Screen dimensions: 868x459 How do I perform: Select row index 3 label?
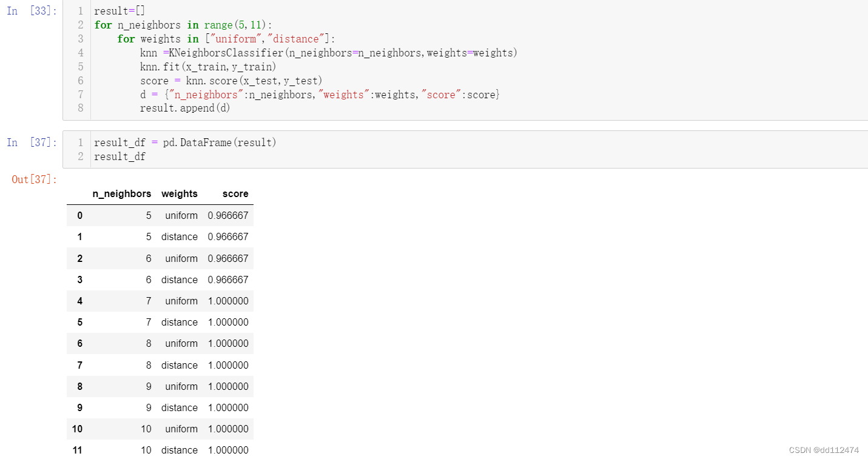pos(80,280)
